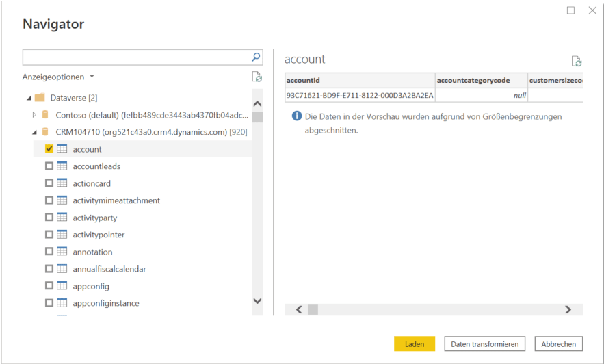604x364 pixels.
Task: Click the appconfiginstance table icon
Action: tap(62, 302)
